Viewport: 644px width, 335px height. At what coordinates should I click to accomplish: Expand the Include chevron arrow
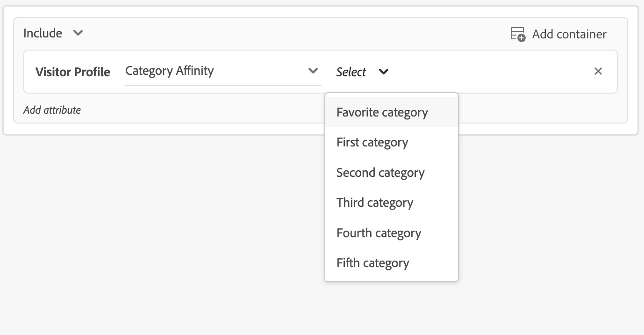click(78, 33)
